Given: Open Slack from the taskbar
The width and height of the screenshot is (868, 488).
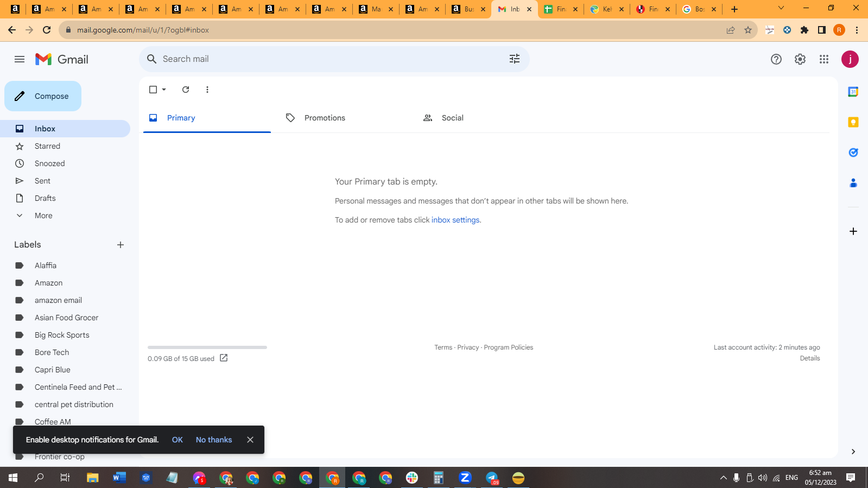Looking at the screenshot, I should 412,478.
